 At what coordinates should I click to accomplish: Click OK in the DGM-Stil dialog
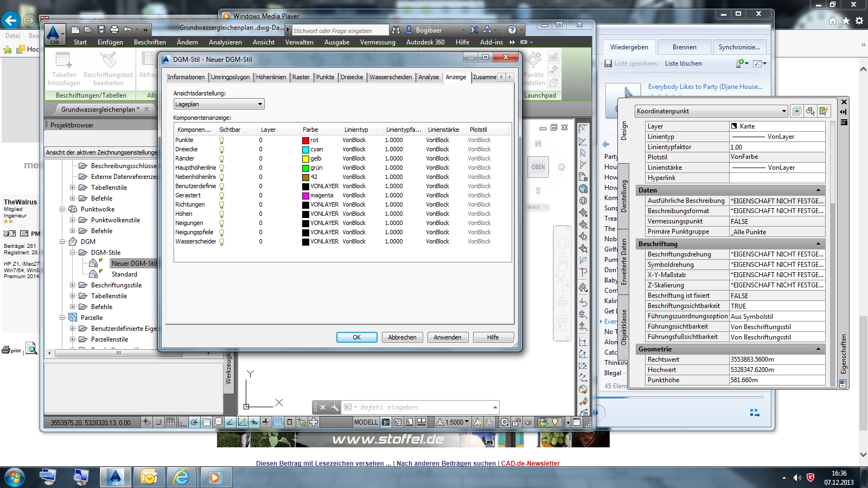356,337
